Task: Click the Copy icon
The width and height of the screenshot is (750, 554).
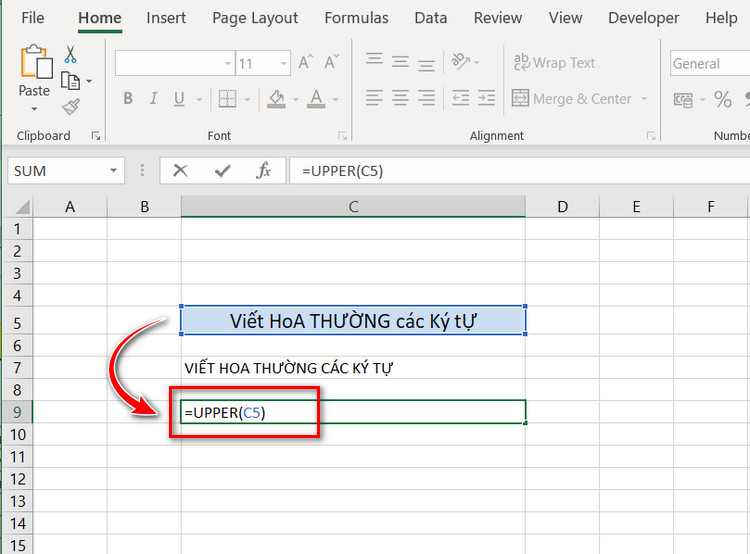Action: click(70, 81)
